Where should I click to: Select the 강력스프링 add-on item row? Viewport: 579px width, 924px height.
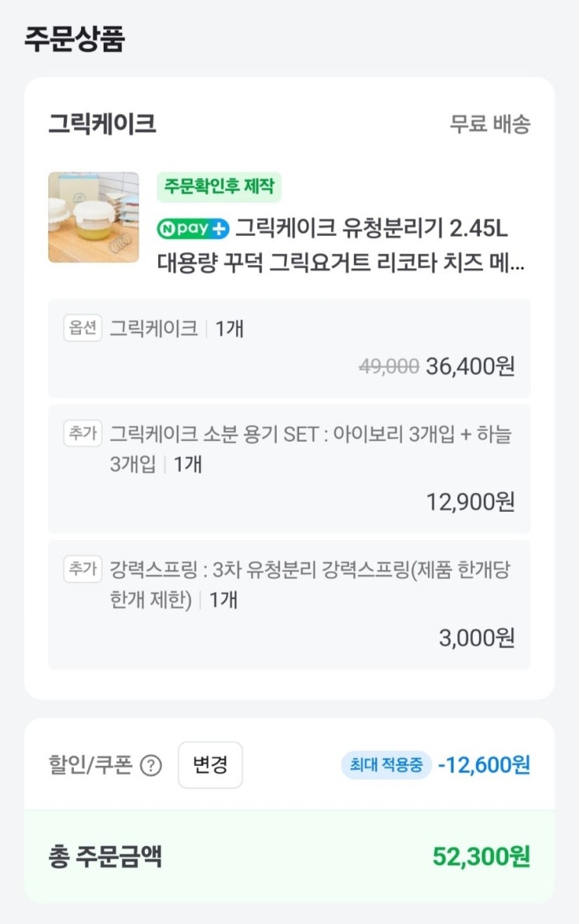click(289, 604)
